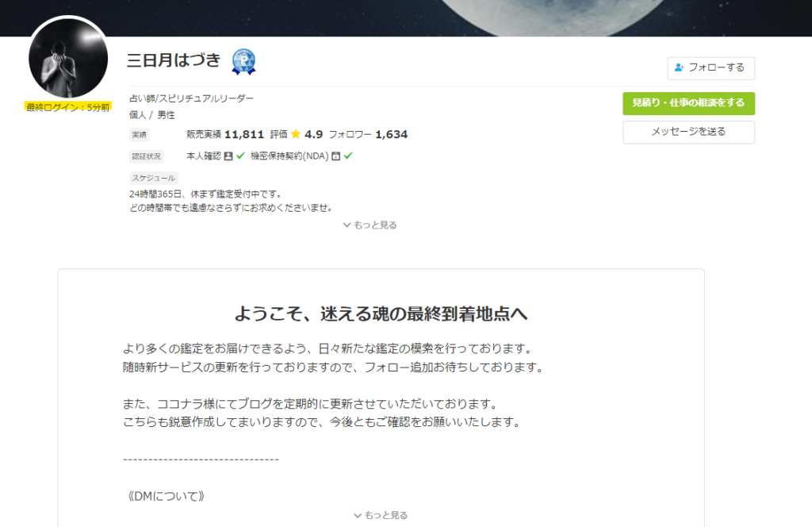The image size is (812, 527).
Task: Click 見積り・仕事の相談をする green button
Action: pyautogui.click(x=689, y=103)
